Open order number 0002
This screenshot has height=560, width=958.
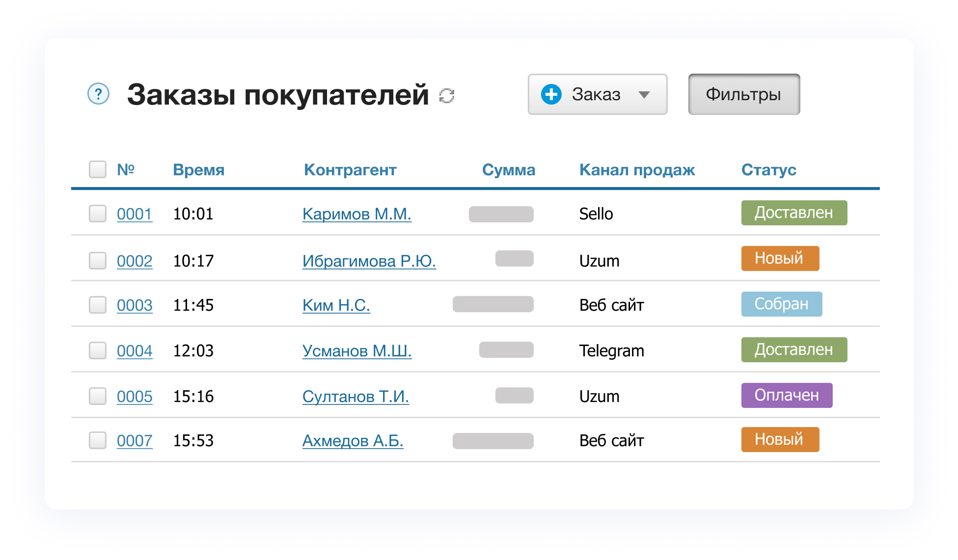pos(135,261)
